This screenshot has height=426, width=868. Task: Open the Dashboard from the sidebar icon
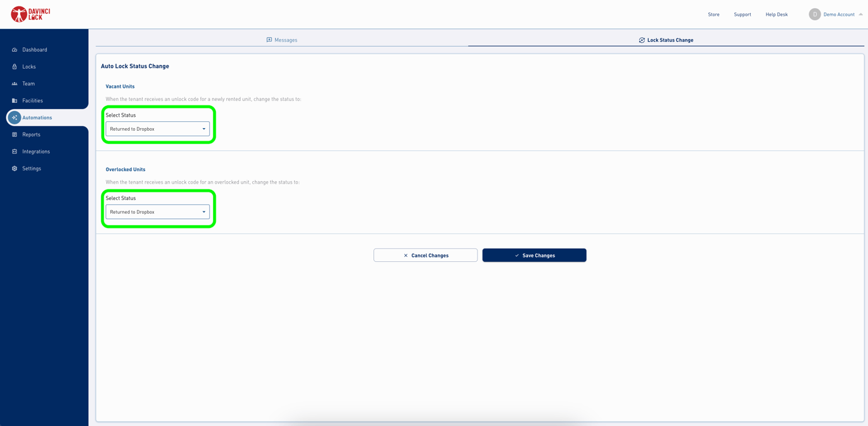tap(14, 49)
